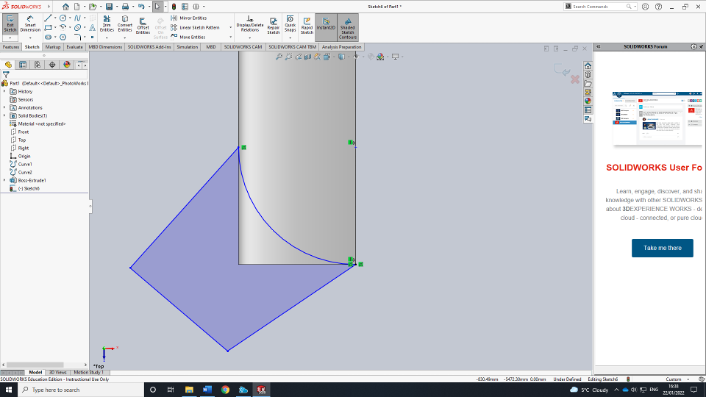
Task: Switch to the Evaluate tab
Action: 74,47
